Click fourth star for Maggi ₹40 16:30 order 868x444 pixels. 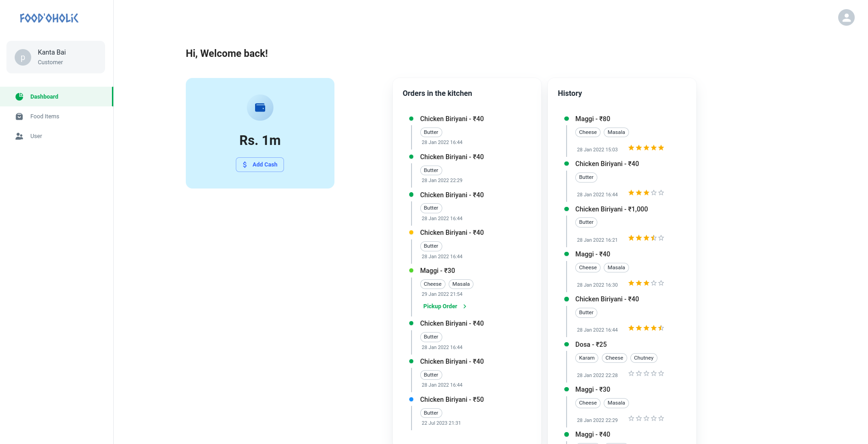coord(654,283)
